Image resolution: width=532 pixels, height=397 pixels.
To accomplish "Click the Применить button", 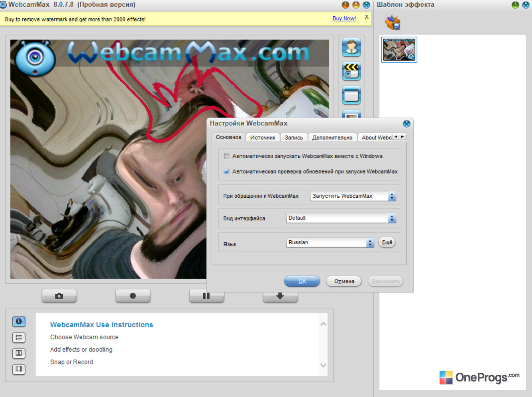I will 386,281.
